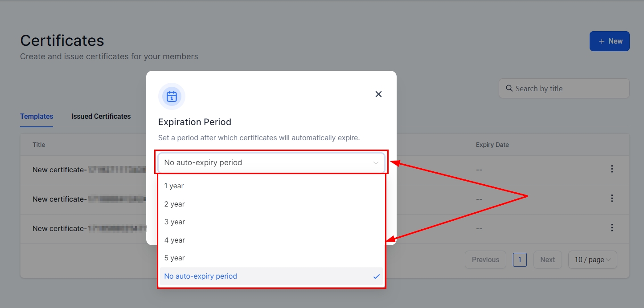Open the 10 / page size dropdown
The width and height of the screenshot is (644, 308).
point(592,260)
